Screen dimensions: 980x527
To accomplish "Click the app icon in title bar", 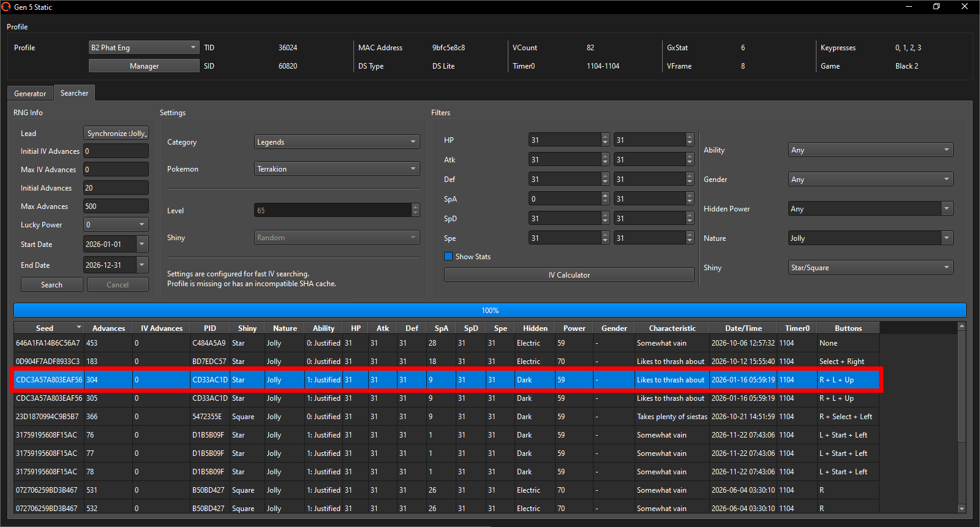I will [6, 7].
